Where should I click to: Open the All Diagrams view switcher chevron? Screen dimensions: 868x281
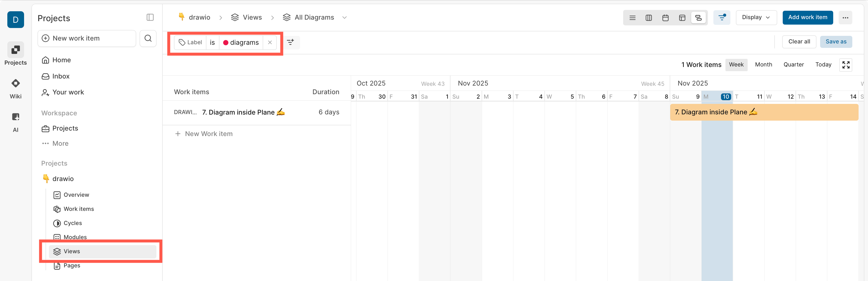(344, 17)
